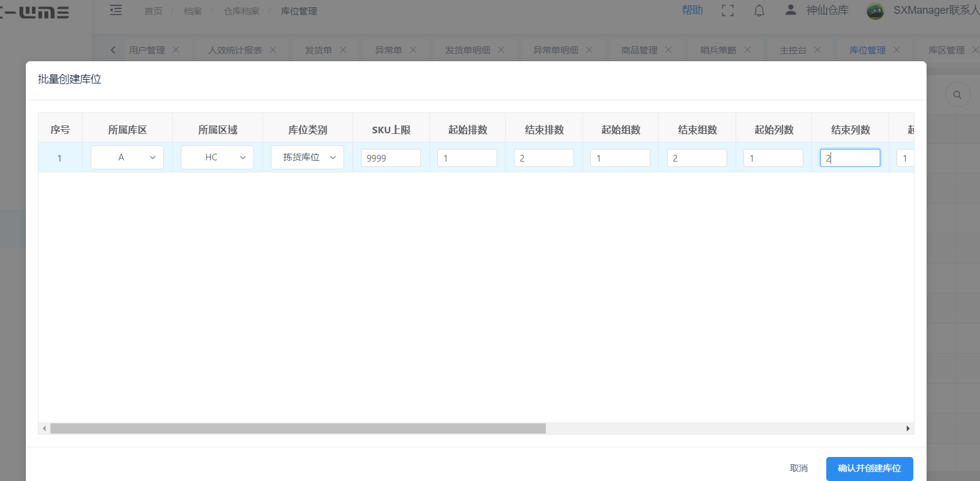The image size is (980, 481).
Task: Click the 结束列数 input field
Action: click(850, 158)
